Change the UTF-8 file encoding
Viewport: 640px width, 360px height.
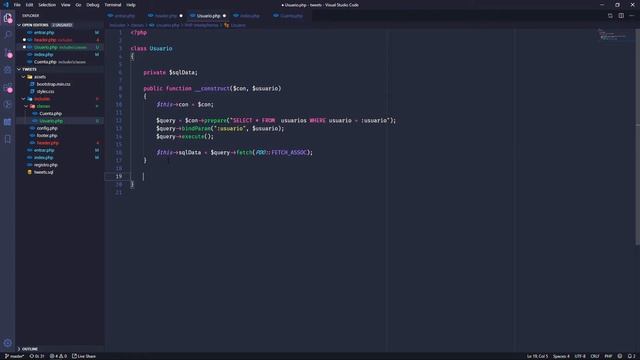tap(580, 356)
